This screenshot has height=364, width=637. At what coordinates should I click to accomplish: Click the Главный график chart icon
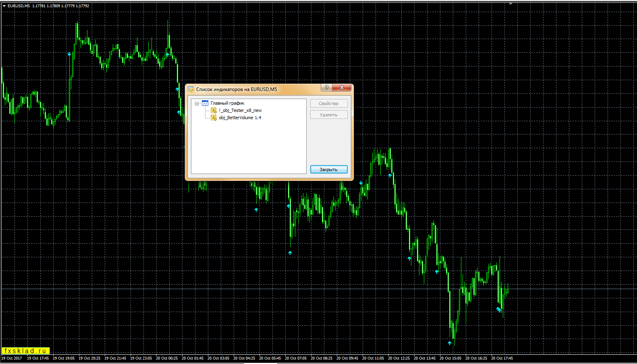click(x=205, y=103)
